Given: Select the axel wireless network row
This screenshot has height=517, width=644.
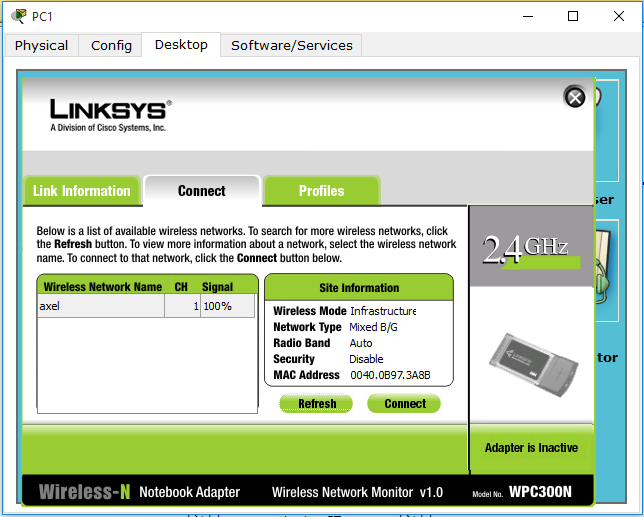Looking at the screenshot, I should 146,306.
